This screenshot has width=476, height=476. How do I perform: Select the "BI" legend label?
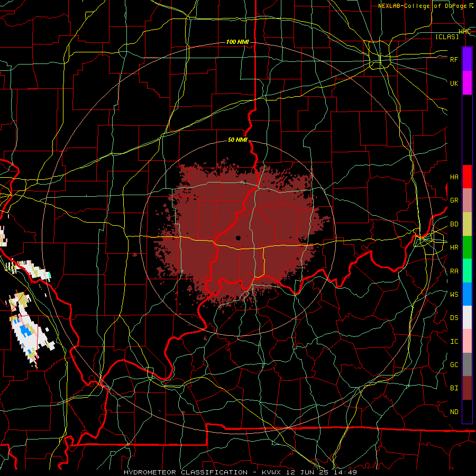[454, 388]
